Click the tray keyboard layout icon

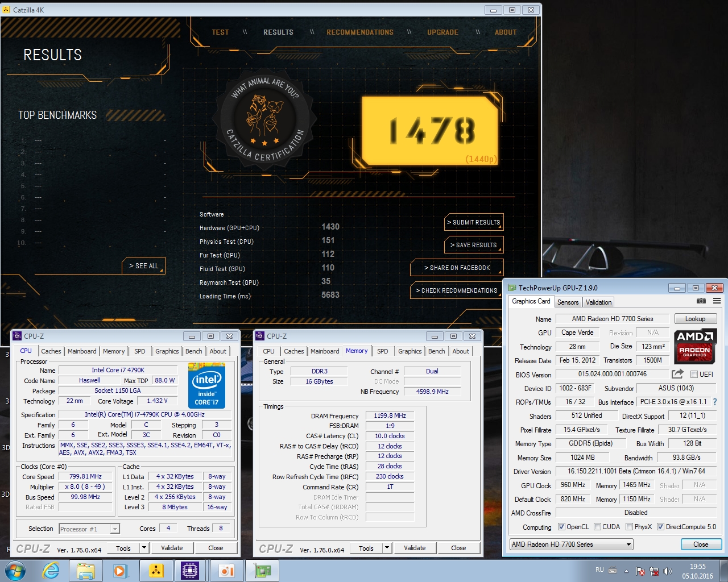(x=613, y=571)
